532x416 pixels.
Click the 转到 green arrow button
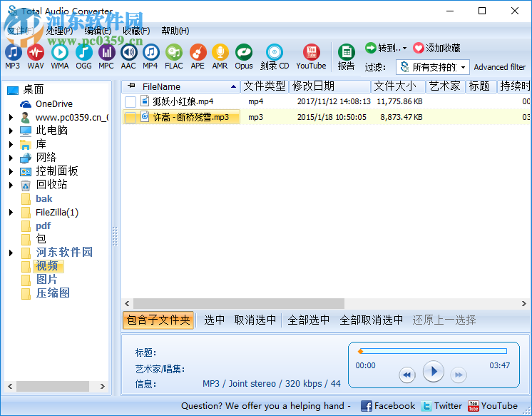371,48
